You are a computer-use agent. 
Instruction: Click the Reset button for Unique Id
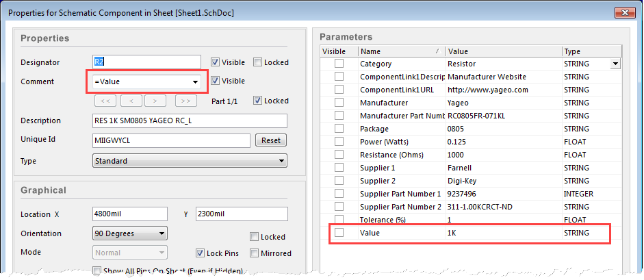click(x=271, y=140)
